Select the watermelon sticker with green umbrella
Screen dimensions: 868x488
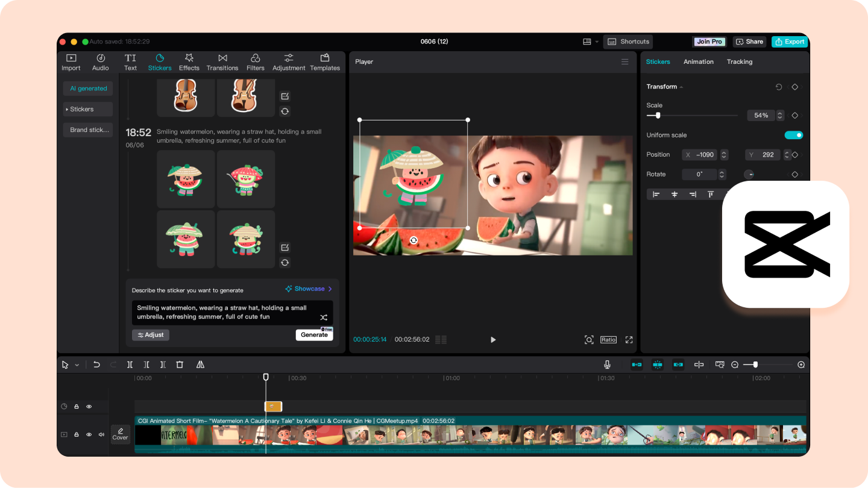[186, 179]
